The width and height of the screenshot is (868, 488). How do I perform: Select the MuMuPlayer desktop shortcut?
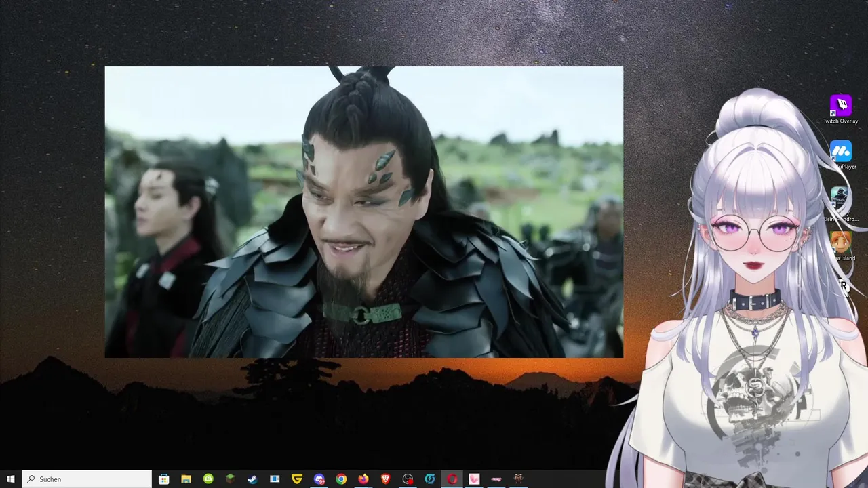click(x=841, y=155)
